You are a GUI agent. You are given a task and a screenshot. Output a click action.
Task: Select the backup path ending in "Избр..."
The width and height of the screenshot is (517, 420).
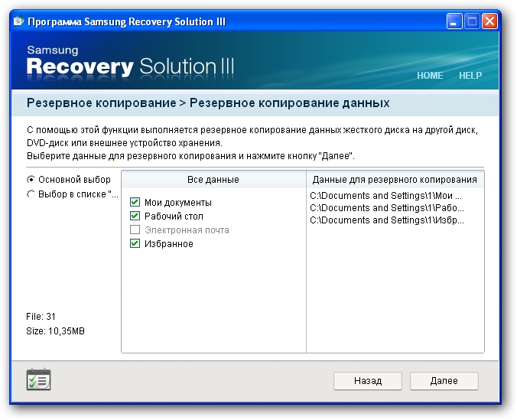pyautogui.click(x=387, y=220)
